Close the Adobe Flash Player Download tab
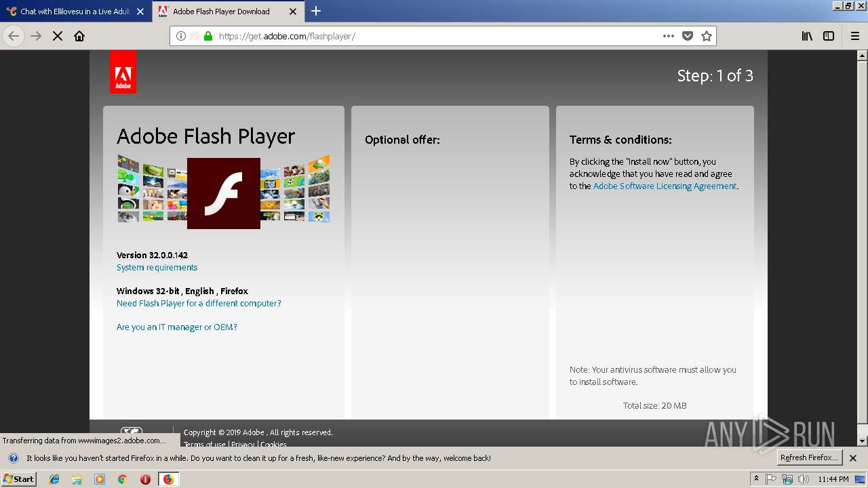Screen dimensions: 868x488 coord(293,12)
